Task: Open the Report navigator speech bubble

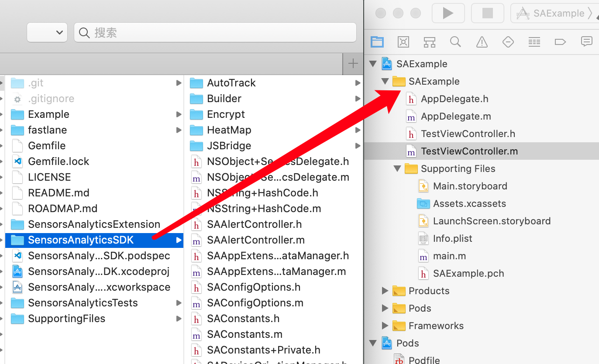Action: (586, 42)
